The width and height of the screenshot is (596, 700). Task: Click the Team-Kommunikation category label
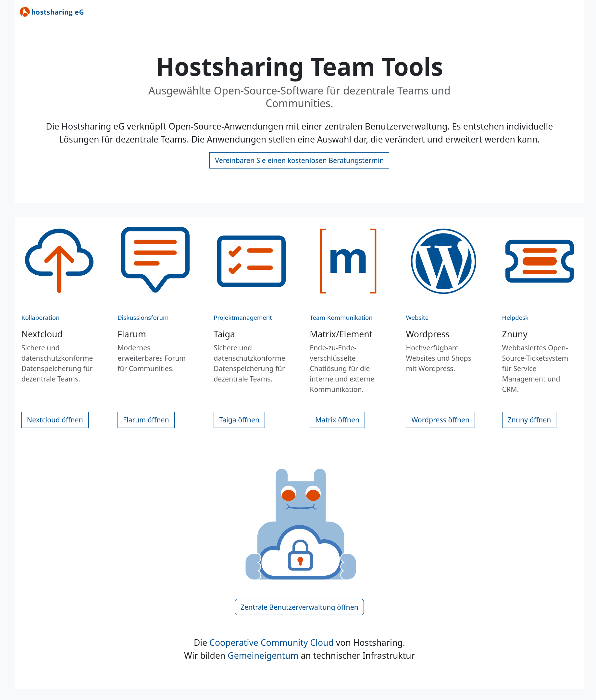(341, 318)
